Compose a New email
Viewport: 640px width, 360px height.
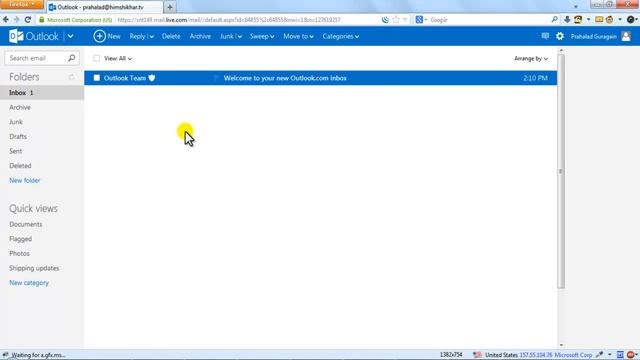pos(107,36)
